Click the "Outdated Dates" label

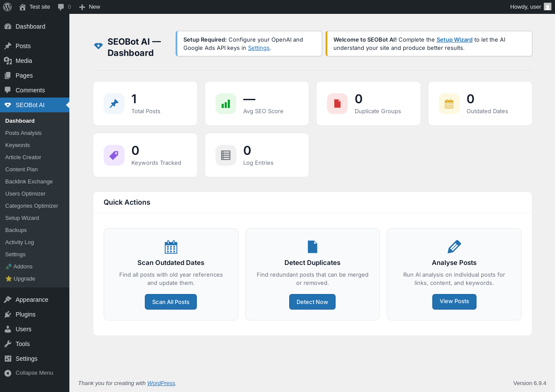point(487,111)
